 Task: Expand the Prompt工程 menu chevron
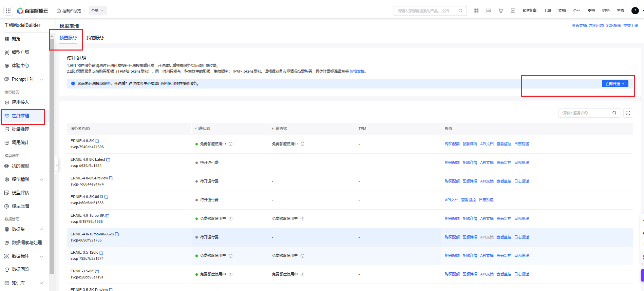point(42,79)
